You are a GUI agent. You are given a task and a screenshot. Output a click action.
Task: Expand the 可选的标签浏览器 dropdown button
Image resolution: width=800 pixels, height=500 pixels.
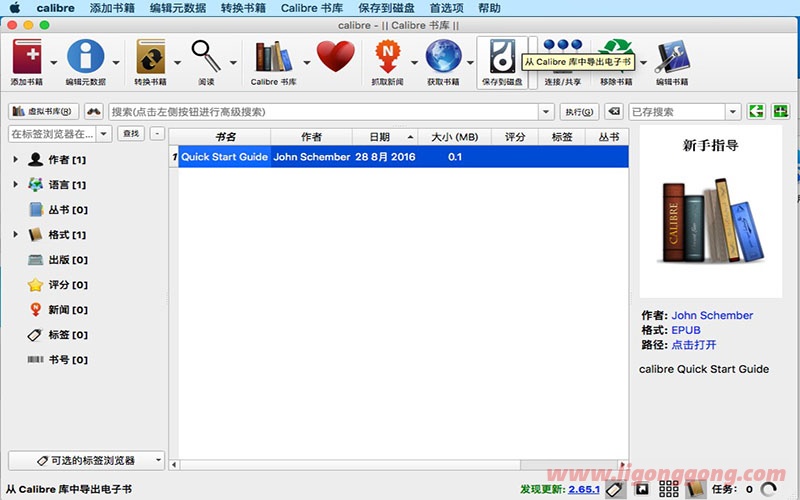click(x=86, y=460)
